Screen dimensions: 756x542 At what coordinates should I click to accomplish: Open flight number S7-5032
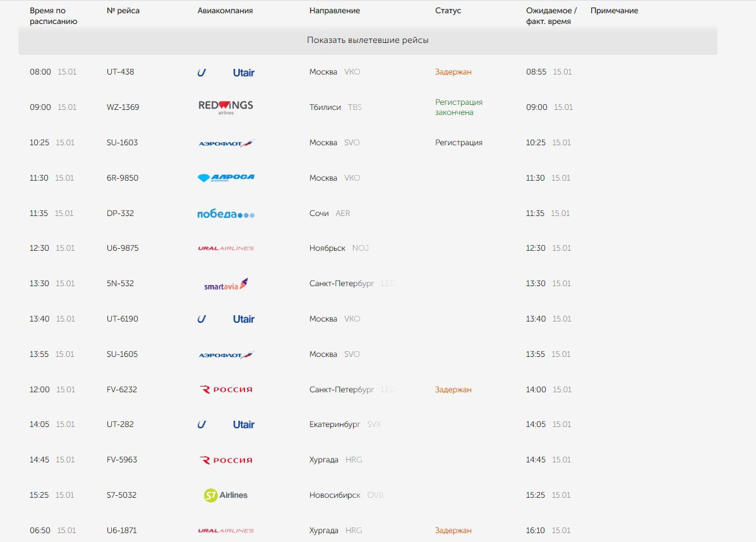[122, 495]
